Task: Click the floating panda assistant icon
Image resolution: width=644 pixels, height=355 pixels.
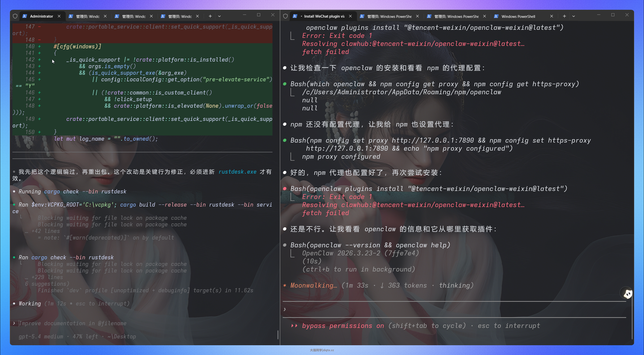Action: coord(626,293)
